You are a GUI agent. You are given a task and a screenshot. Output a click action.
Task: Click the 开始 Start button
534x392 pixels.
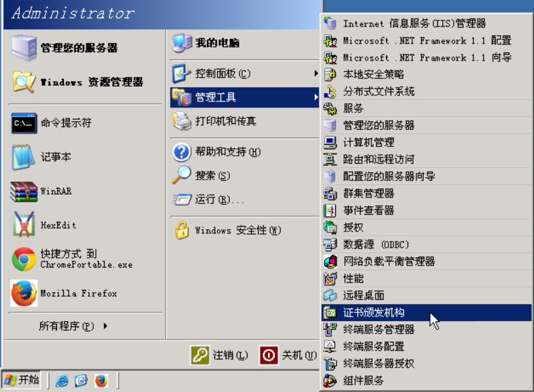(22, 380)
